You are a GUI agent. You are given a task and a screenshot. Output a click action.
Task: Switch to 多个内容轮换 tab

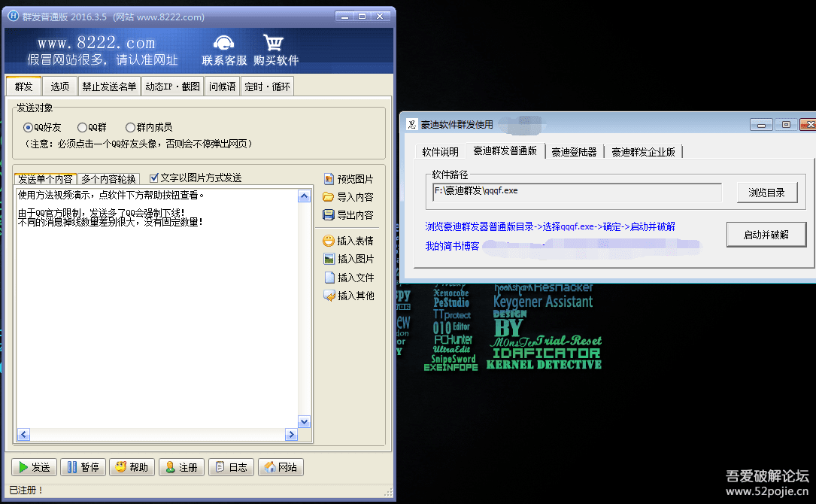click(109, 179)
